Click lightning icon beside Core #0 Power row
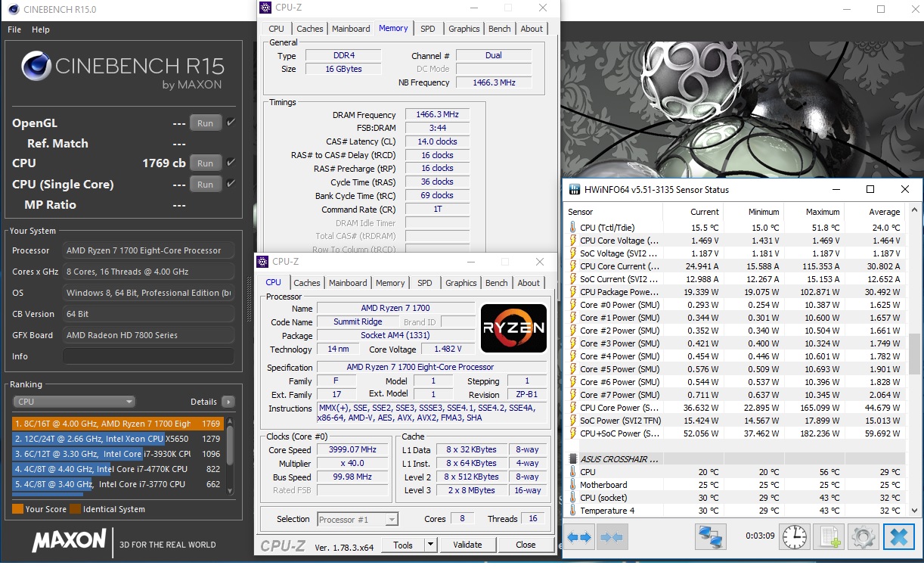The width and height of the screenshot is (924, 584). pos(572,305)
